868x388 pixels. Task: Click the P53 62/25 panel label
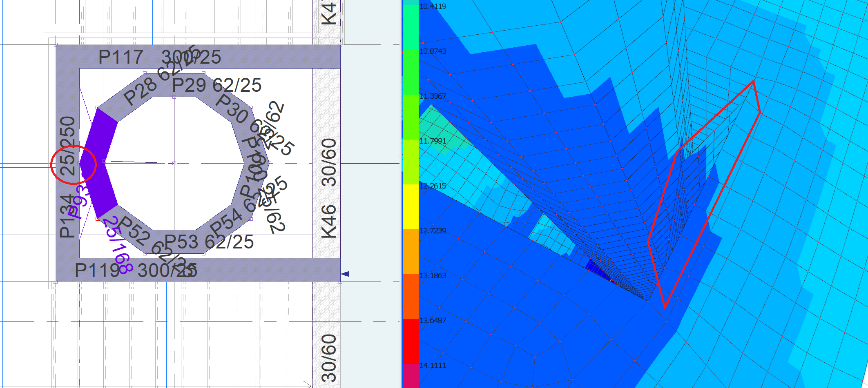(x=209, y=242)
